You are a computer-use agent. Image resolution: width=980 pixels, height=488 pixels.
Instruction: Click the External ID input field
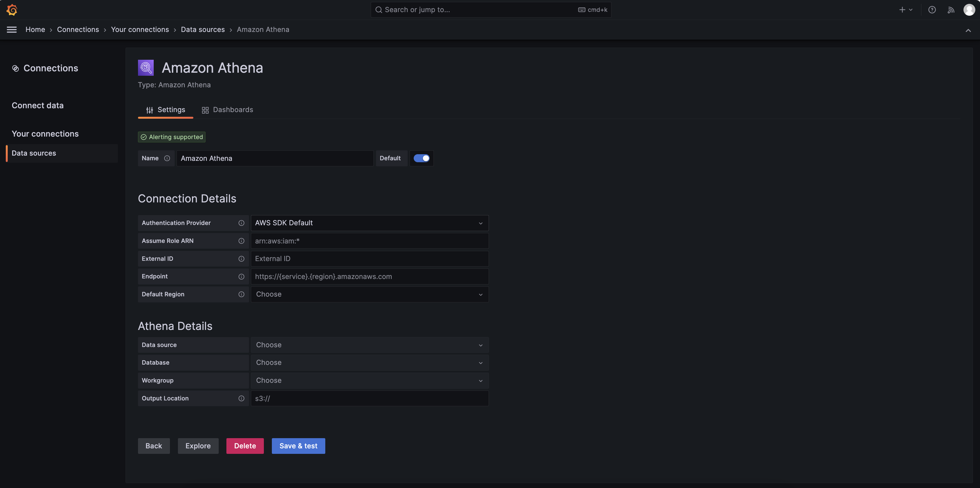click(370, 259)
